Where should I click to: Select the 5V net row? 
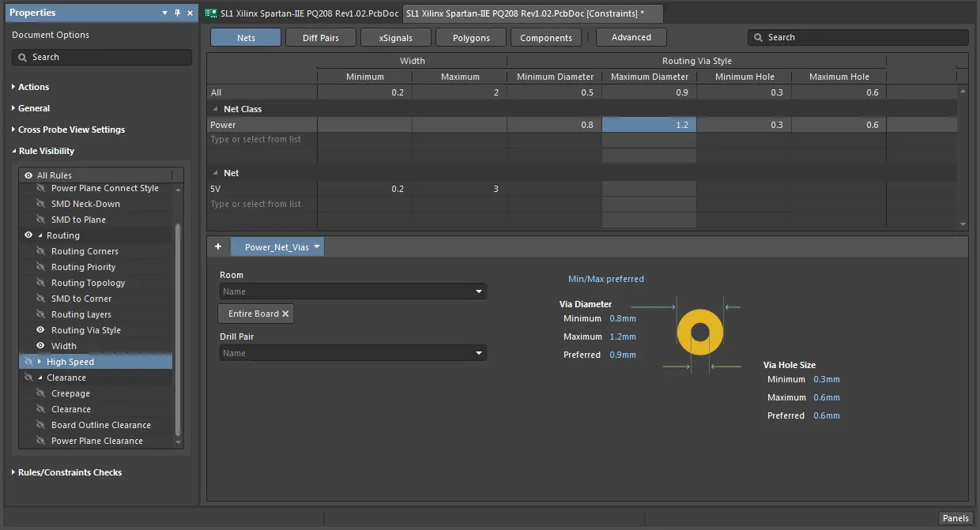pos(582,189)
